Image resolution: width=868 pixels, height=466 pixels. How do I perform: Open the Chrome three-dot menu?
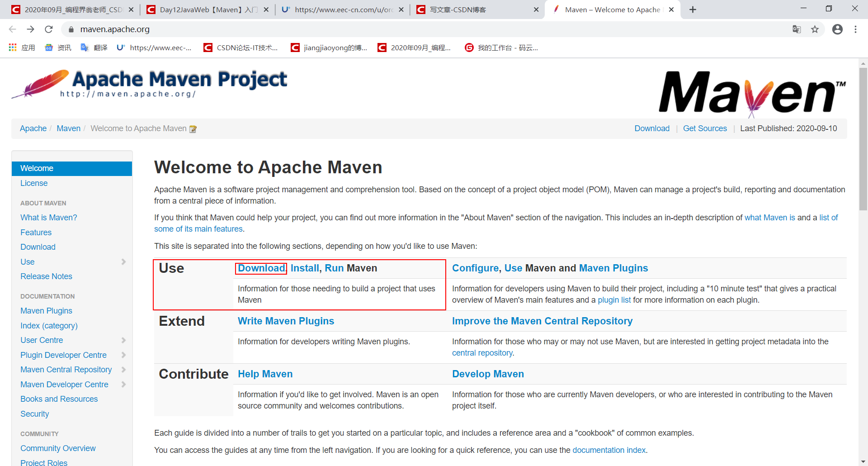coord(855,29)
